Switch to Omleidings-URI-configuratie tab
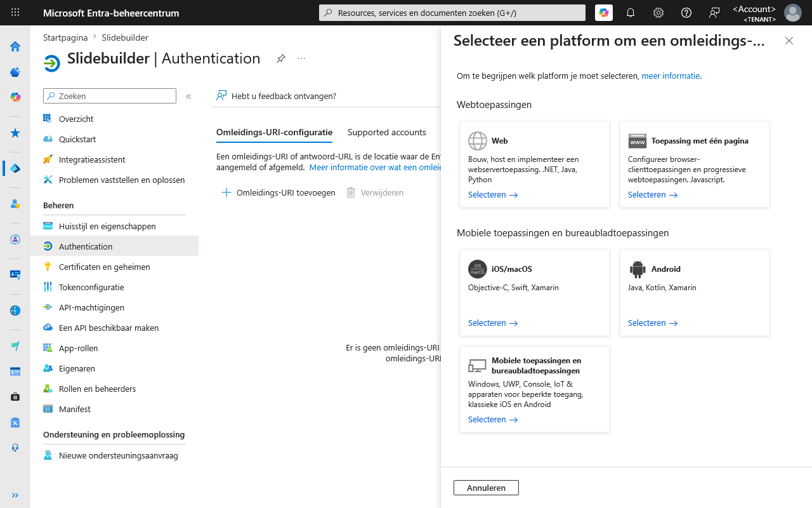 tap(274, 132)
